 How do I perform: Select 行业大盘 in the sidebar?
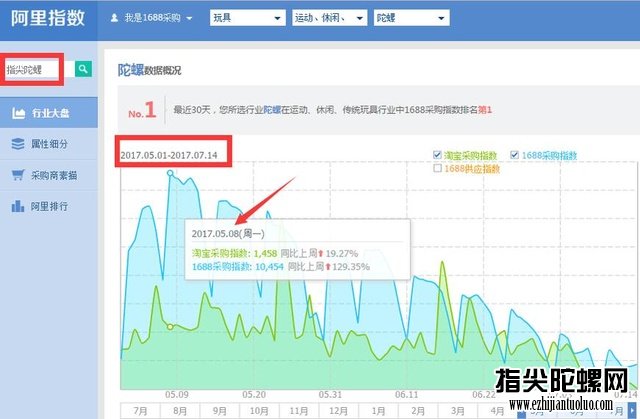[49, 113]
